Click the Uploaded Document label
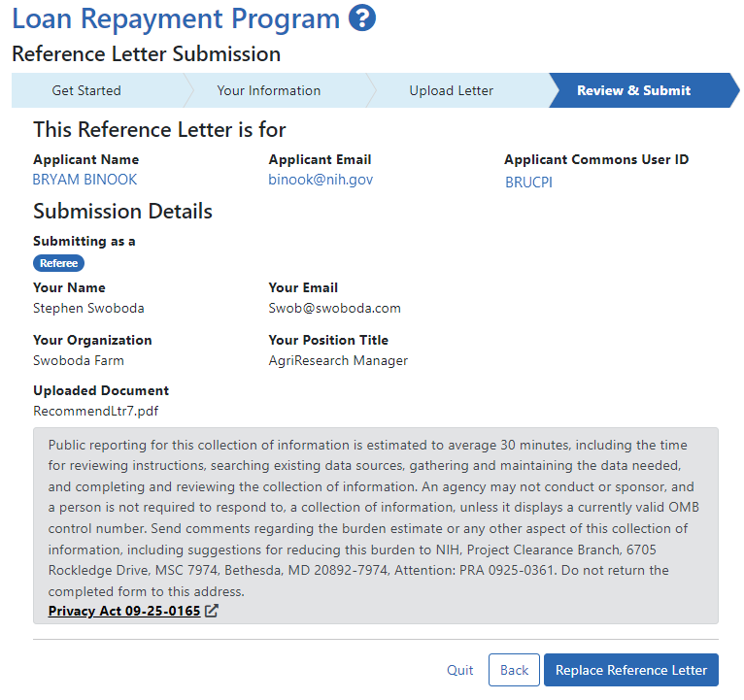744x700 pixels. 101,390
